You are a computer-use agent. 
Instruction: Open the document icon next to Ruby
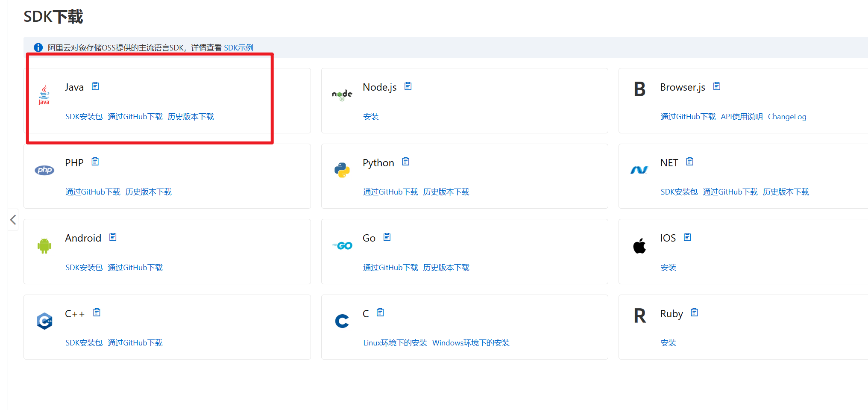click(695, 313)
